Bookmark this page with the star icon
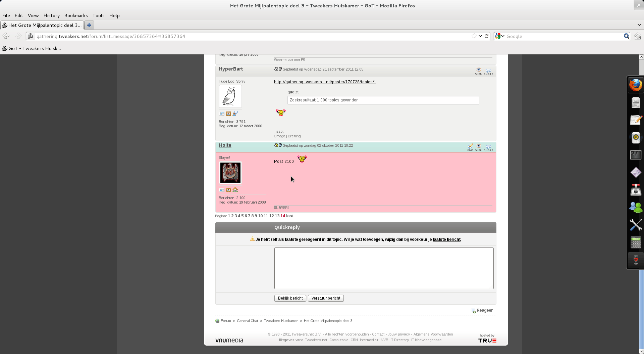The image size is (644, 354). pyautogui.click(x=474, y=36)
